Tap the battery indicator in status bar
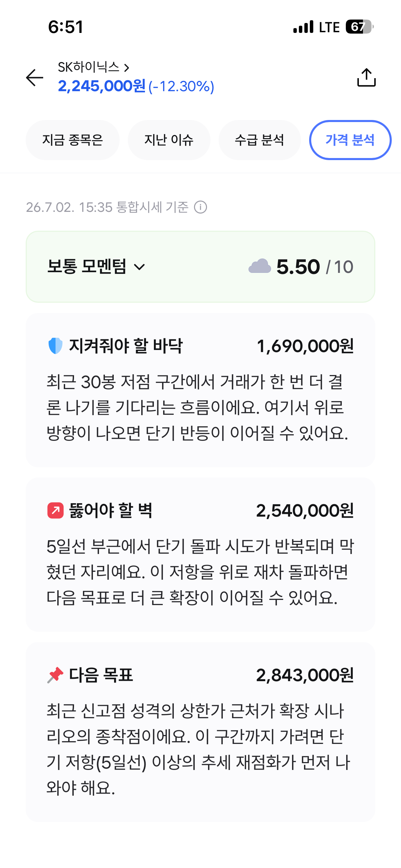This screenshot has width=401, height=868. 359,27
